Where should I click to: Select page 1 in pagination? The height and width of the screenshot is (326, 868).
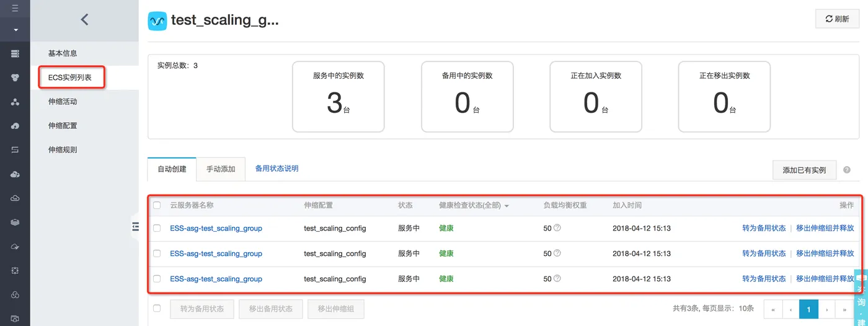coord(808,309)
